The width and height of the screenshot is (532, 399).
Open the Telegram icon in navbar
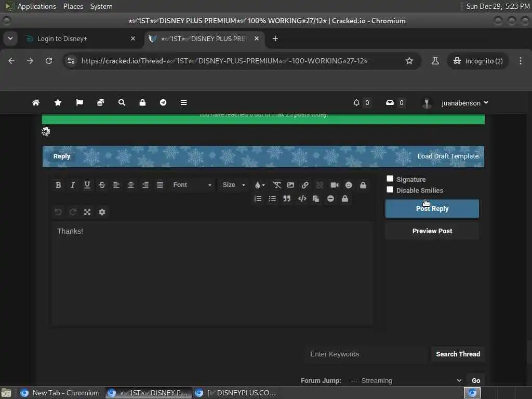tap(163, 102)
